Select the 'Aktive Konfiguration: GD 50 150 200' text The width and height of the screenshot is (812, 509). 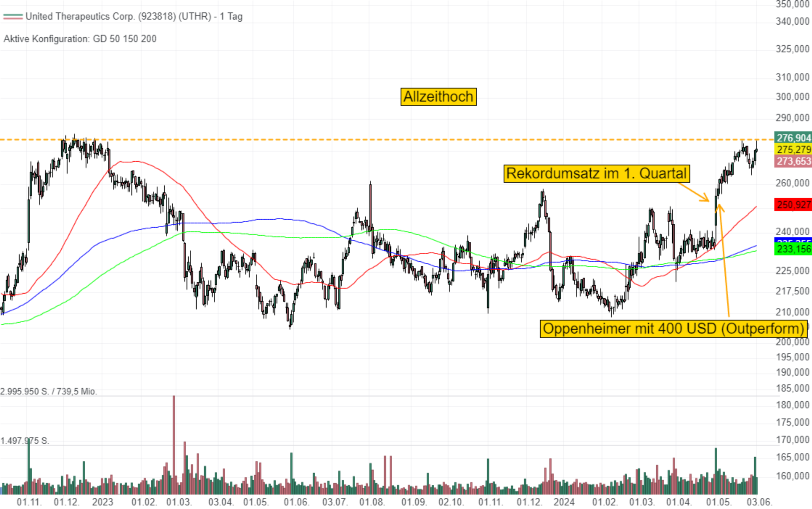(80, 39)
